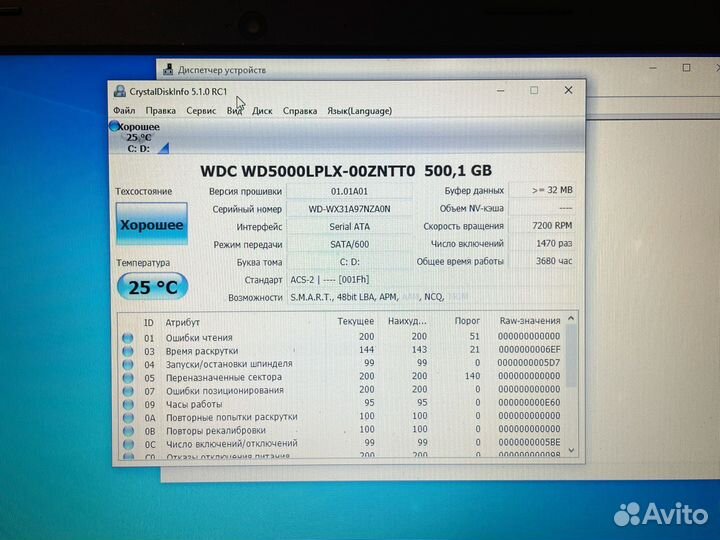720x540 pixels.
Task: Open the Язык(Language) menu
Action: pos(359,111)
